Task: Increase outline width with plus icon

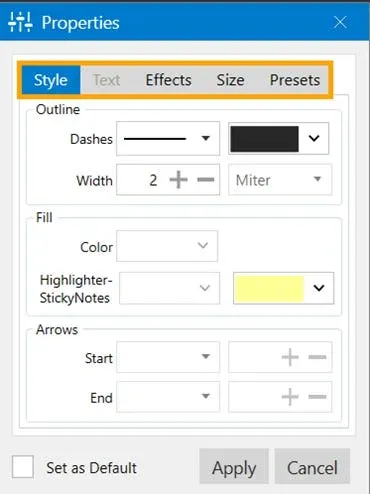Action: [x=179, y=180]
